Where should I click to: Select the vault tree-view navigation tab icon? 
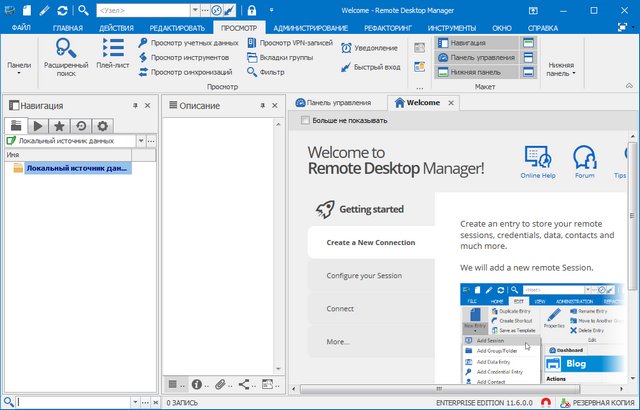point(16,126)
